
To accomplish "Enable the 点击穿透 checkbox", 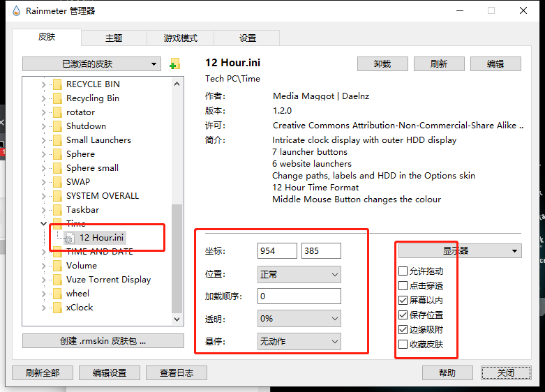I will click(403, 286).
